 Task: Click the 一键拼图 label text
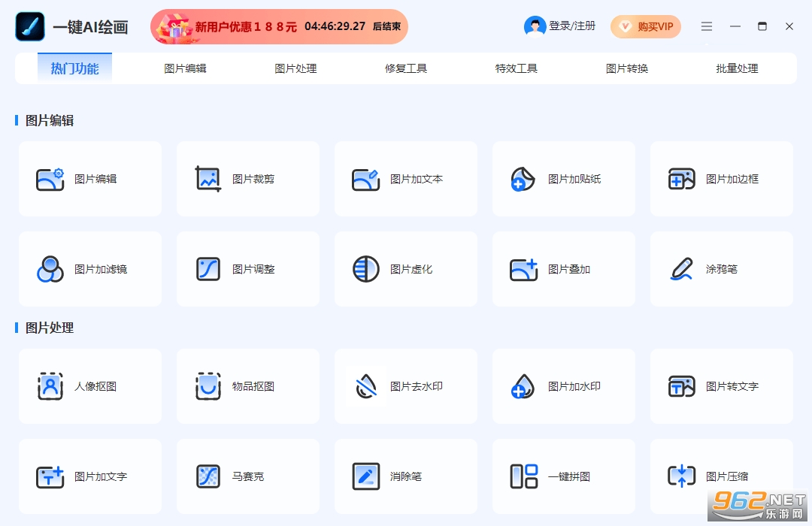coord(569,476)
